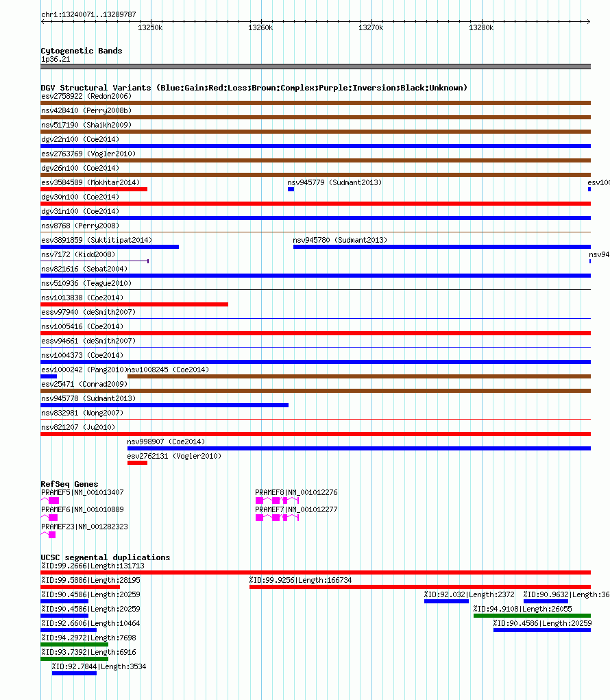610x700 pixels.
Task: Open esv25471 (Conrad2009) variant label
Action: [84, 384]
